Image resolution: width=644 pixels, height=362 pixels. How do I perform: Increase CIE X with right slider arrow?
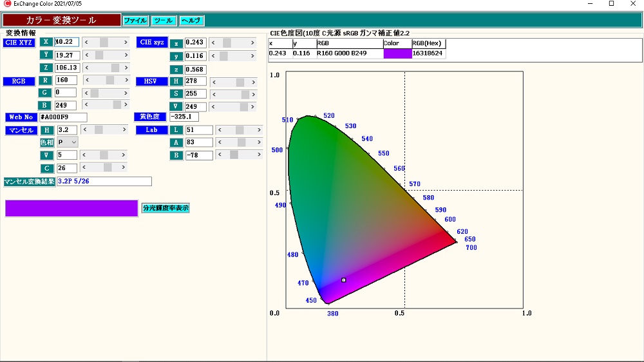click(126, 43)
